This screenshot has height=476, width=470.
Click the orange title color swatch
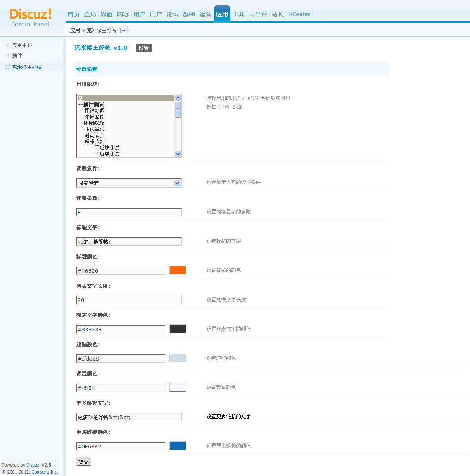click(x=178, y=270)
